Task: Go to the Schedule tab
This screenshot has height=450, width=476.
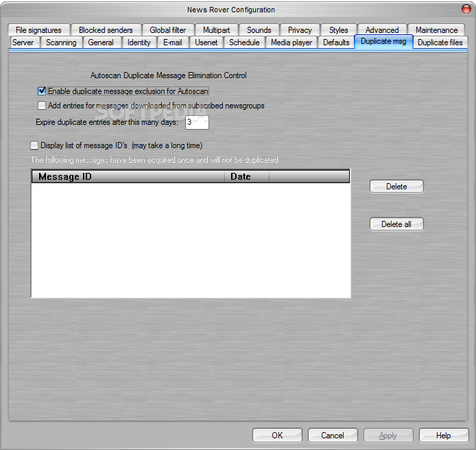Action: pos(244,43)
